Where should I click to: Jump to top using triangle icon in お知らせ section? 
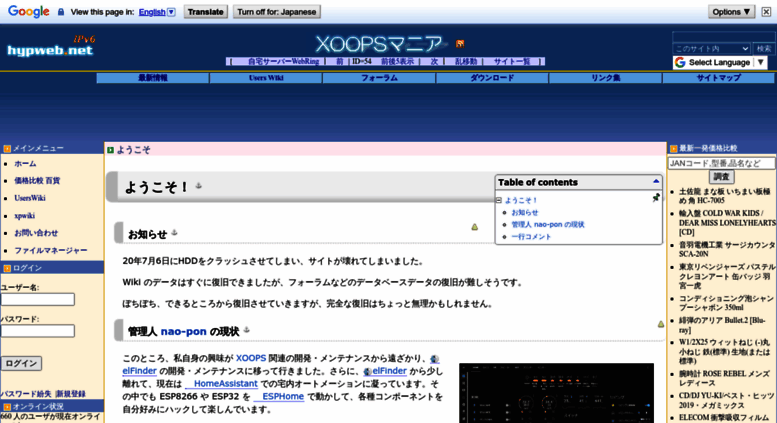(474, 227)
